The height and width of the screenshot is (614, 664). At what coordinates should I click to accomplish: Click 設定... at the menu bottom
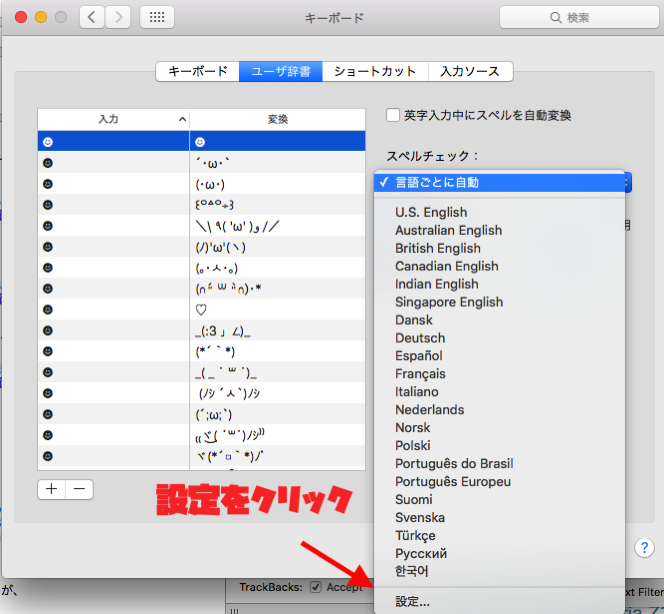(x=412, y=602)
